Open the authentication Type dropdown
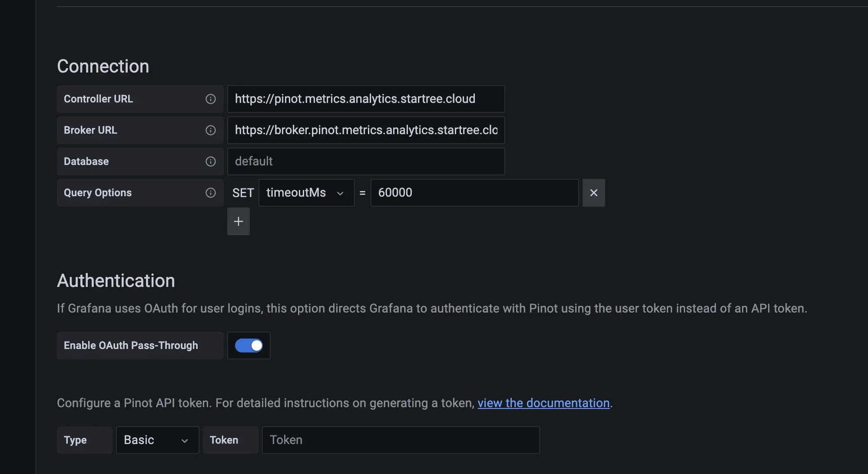Image resolution: width=868 pixels, height=474 pixels. coord(157,440)
